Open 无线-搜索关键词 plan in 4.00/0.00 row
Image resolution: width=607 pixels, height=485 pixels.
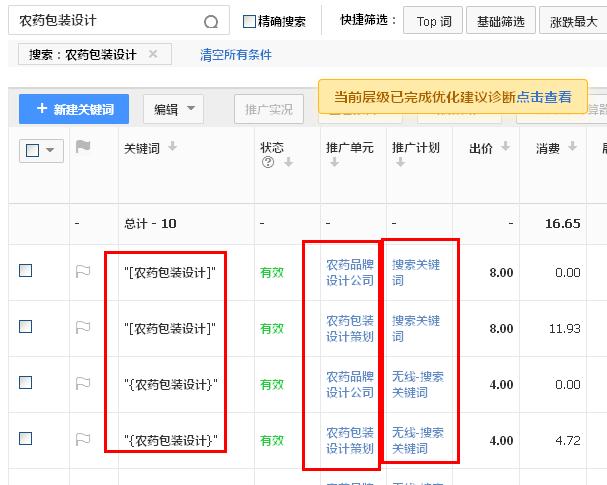418,384
